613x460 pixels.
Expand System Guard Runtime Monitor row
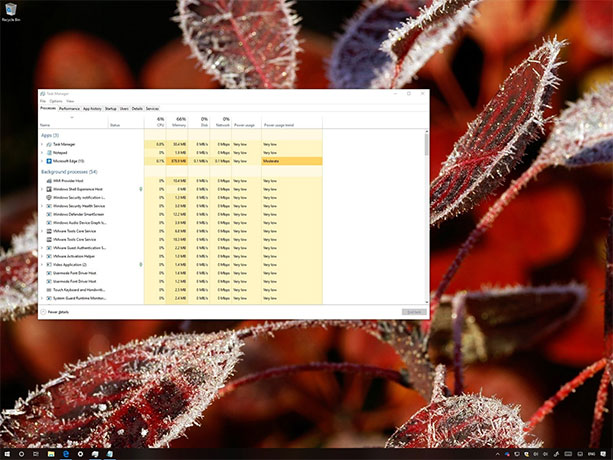pos(42,298)
